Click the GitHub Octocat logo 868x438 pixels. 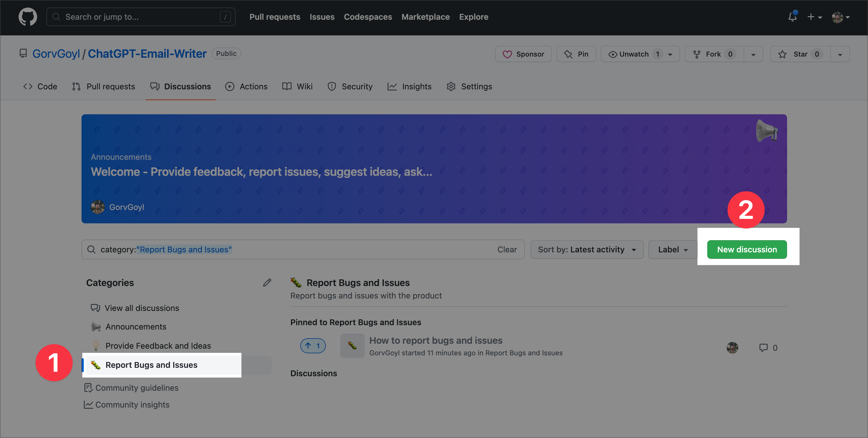28,17
